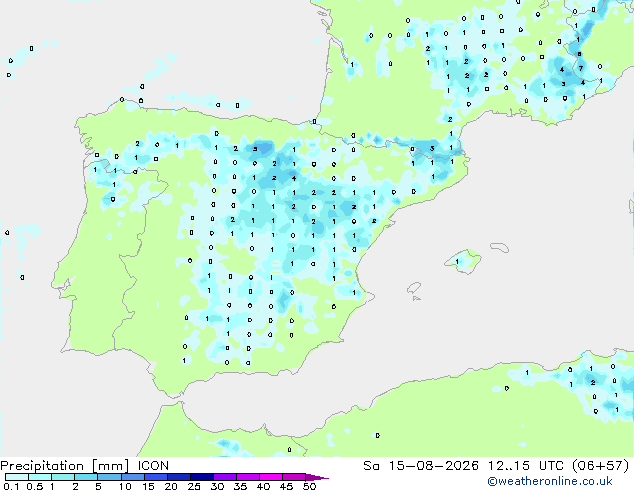634x490 pixels.
Task: Select the 1–2 mm legend color swatch
Action: tap(63, 477)
